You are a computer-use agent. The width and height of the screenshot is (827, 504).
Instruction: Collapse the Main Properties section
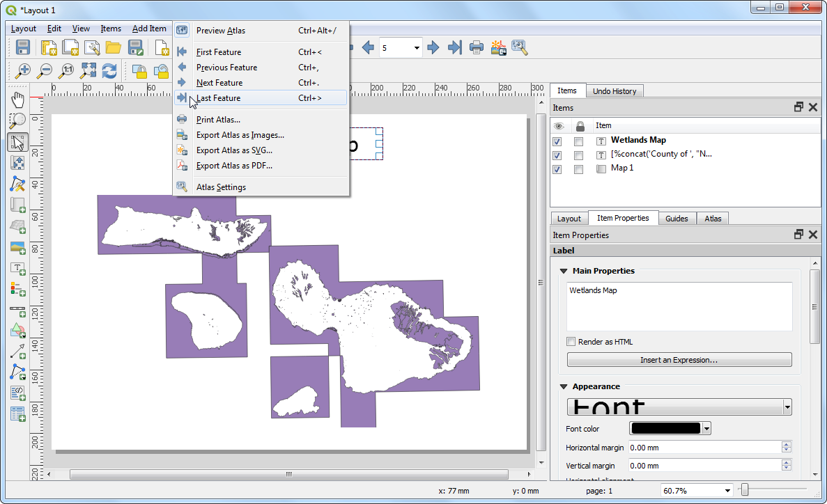[564, 271]
